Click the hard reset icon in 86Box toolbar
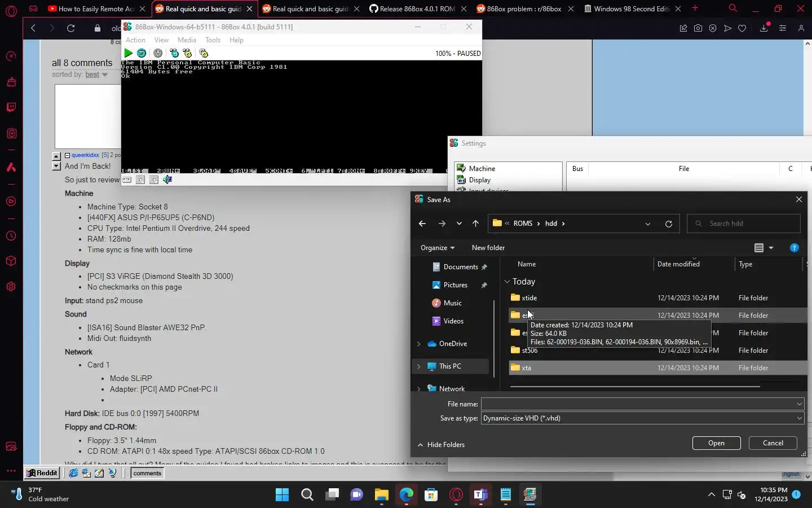812x508 pixels. pyautogui.click(x=142, y=53)
